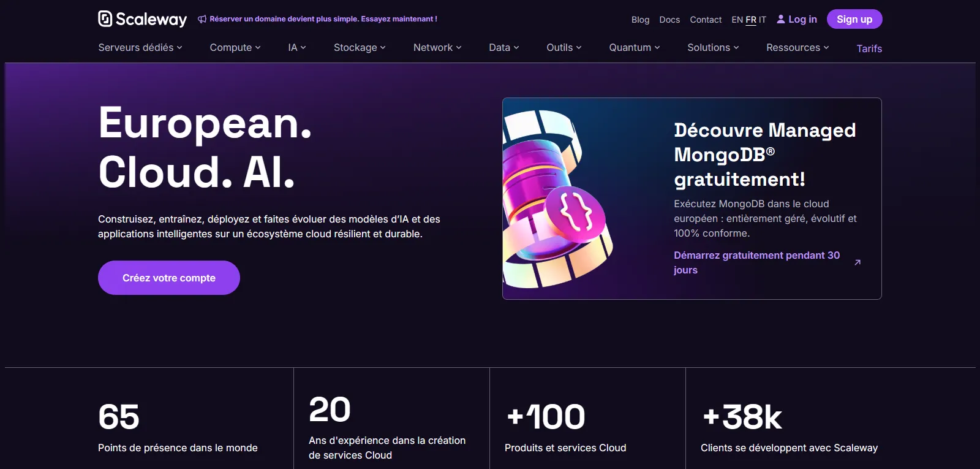Open the Docs link
The image size is (980, 469).
(x=669, y=20)
